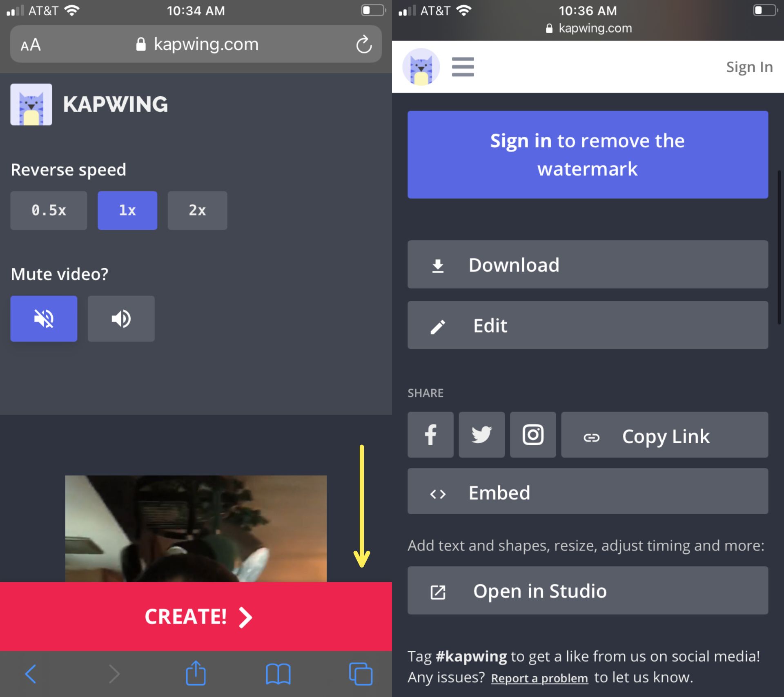Share video to Twitter
This screenshot has width=784, height=697.
tap(481, 435)
